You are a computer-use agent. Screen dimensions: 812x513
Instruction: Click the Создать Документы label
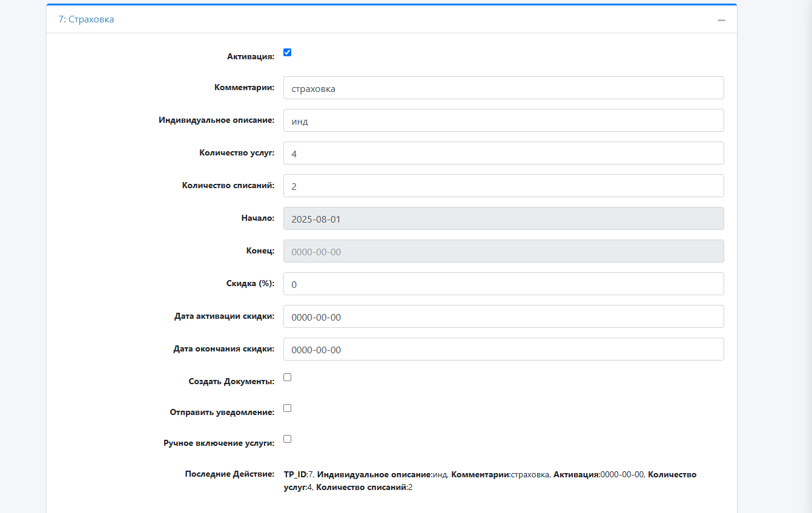click(232, 381)
